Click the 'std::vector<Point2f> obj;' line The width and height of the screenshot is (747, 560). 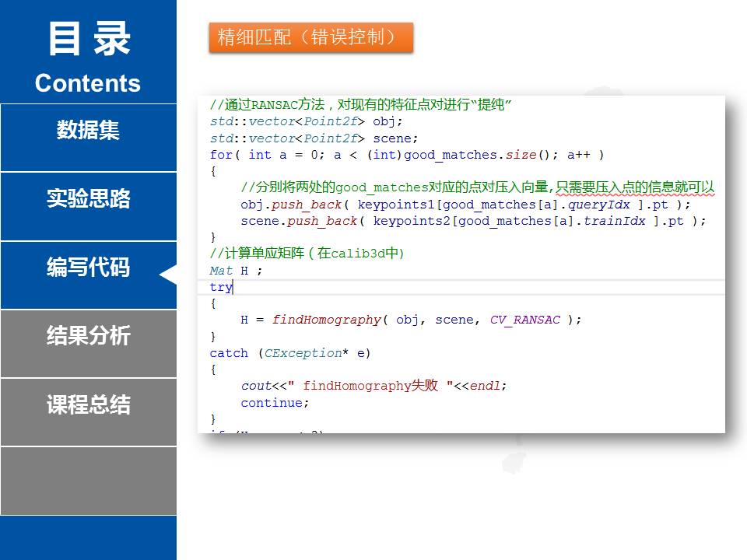click(x=307, y=121)
